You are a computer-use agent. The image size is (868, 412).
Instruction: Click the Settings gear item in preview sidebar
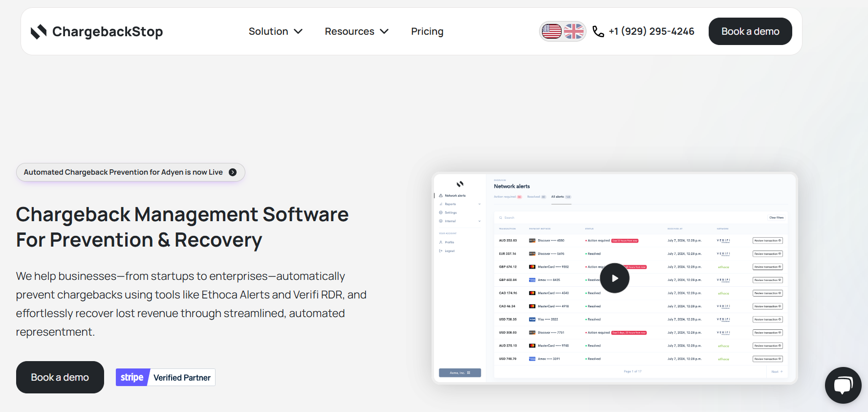click(448, 212)
